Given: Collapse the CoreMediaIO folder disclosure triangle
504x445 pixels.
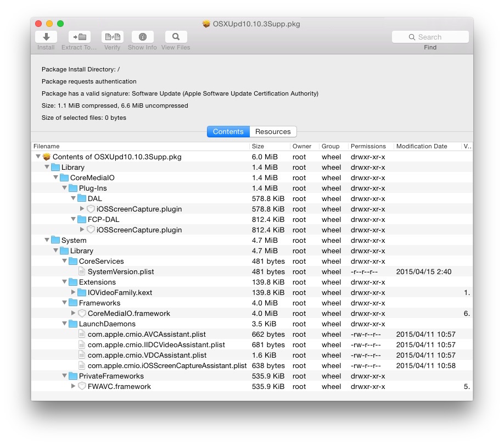Looking at the screenshot, I should click(55, 177).
